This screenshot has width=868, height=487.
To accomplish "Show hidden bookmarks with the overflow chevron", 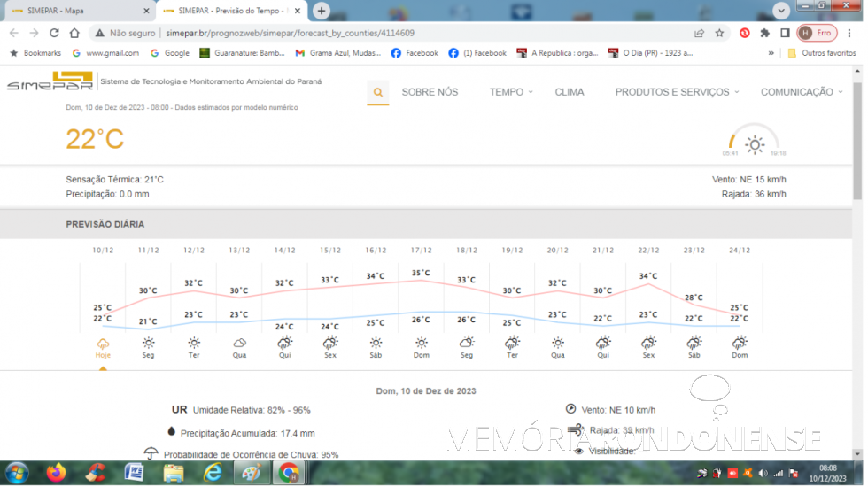I will (x=771, y=53).
